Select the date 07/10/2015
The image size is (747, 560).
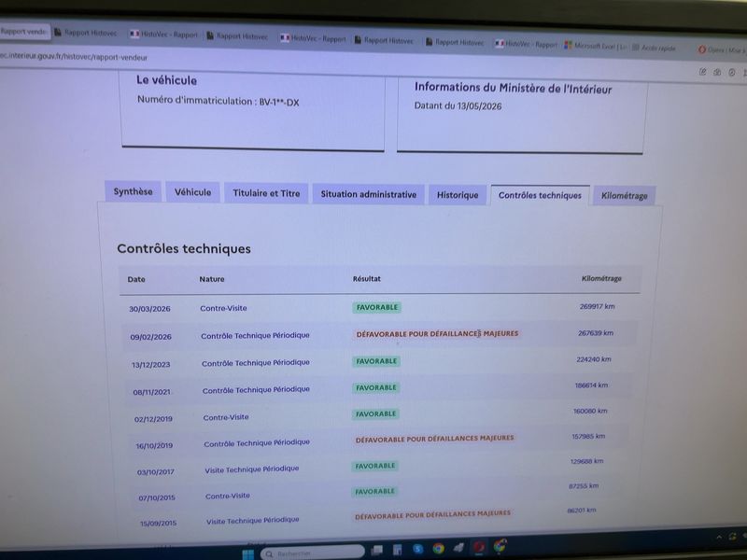click(157, 497)
